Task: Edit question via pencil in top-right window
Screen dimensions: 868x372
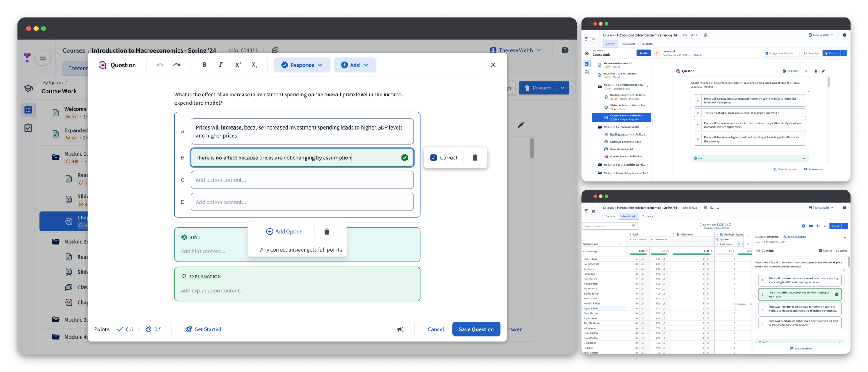Action: pos(823,71)
